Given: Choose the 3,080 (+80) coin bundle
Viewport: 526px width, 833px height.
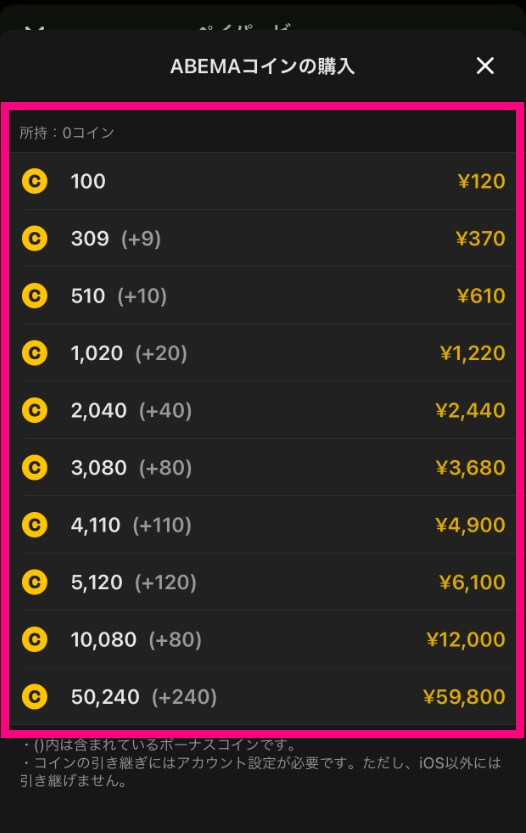Looking at the screenshot, I should coord(262,468).
